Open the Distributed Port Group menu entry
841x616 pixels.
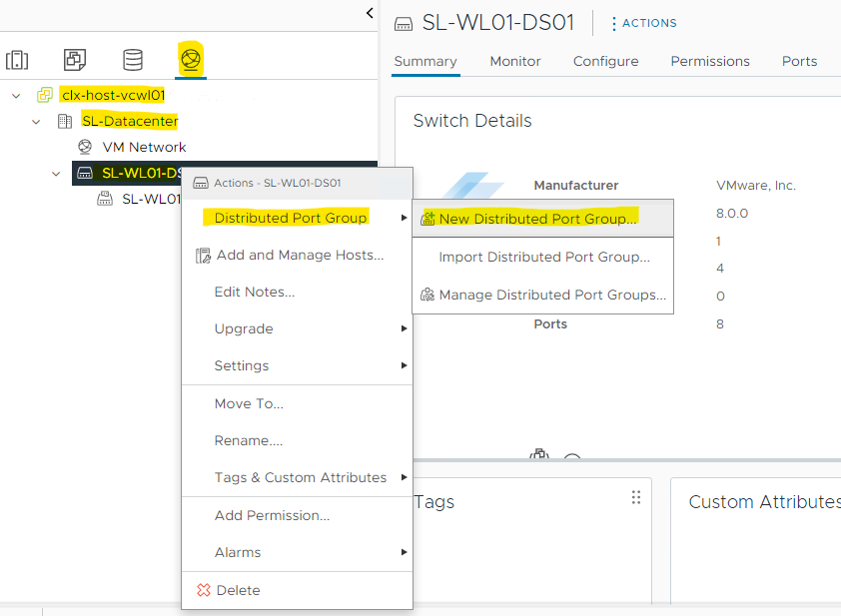(297, 218)
